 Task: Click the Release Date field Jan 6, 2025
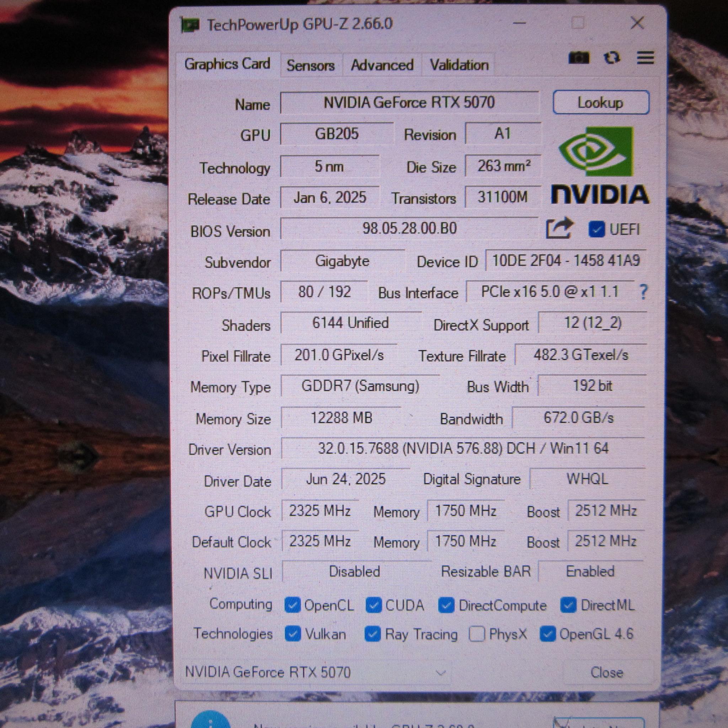[x=330, y=197]
